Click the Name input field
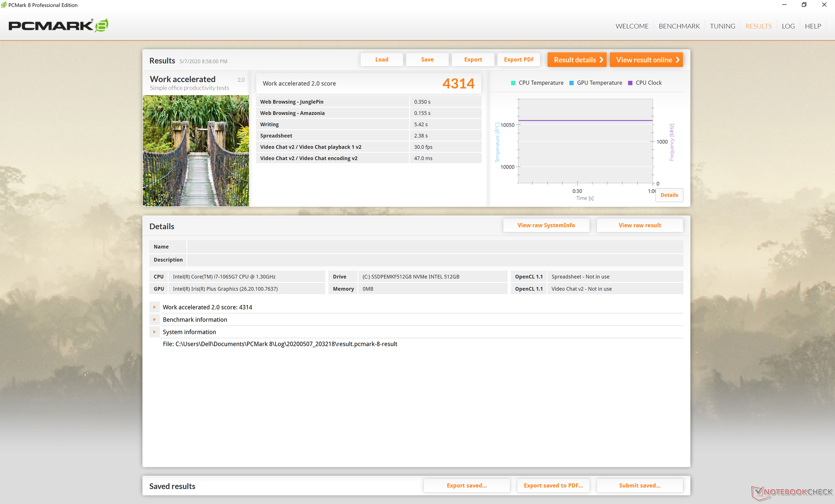The image size is (835, 504). (x=435, y=247)
